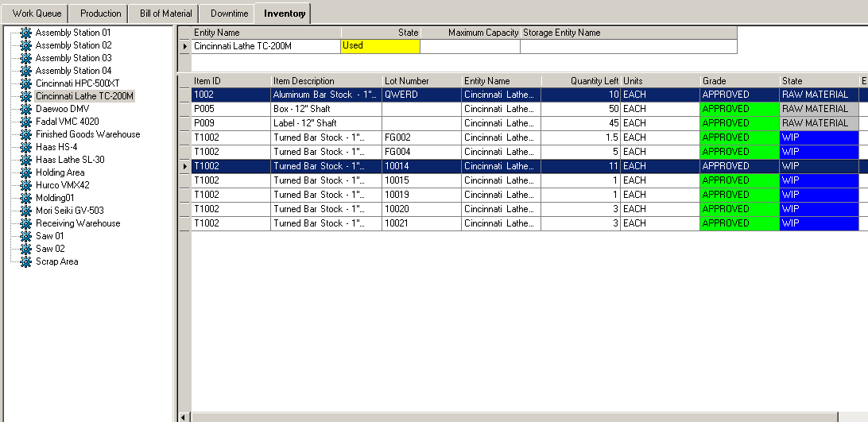The height and width of the screenshot is (422, 868).
Task: Pick Receiving Warehouse from the tree
Action: (x=78, y=224)
